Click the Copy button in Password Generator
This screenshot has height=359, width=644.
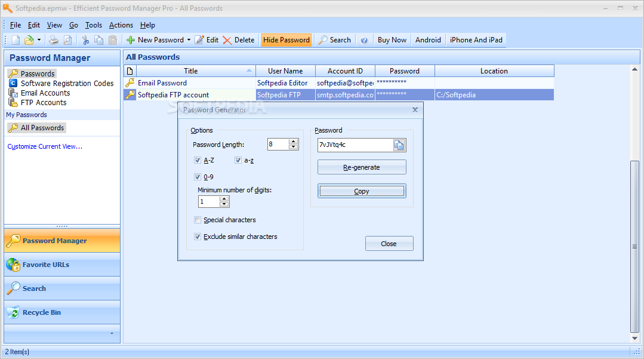(x=362, y=191)
